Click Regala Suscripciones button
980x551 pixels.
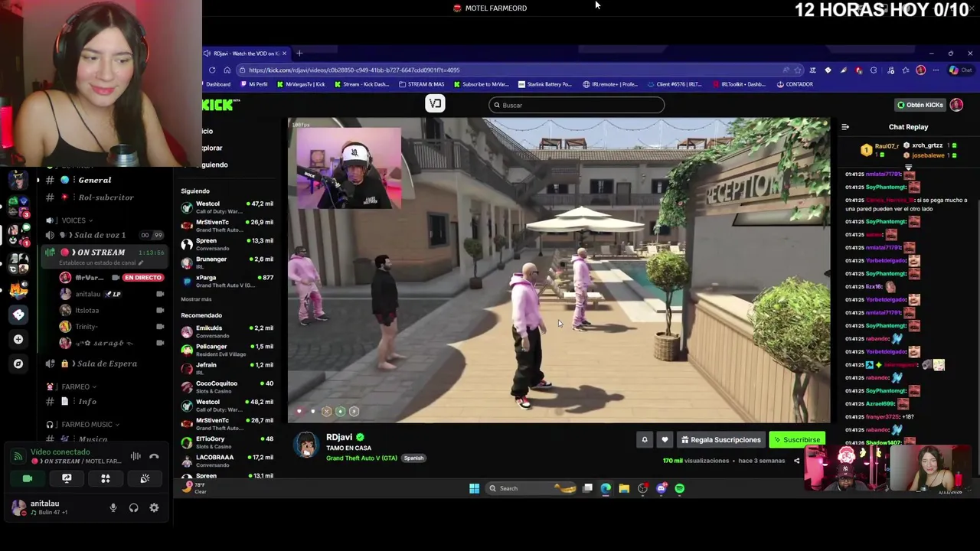tap(721, 440)
